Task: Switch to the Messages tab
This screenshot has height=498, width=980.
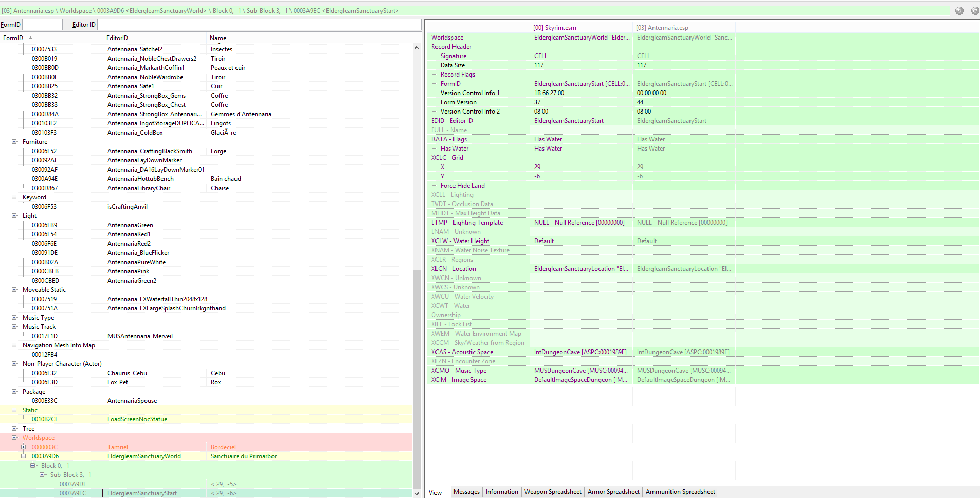Action: tap(466, 492)
